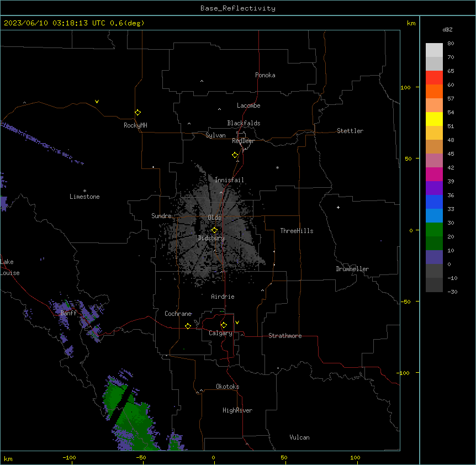The image size is (476, 465).
Task: Click the Strathmore label
Action: (285, 336)
